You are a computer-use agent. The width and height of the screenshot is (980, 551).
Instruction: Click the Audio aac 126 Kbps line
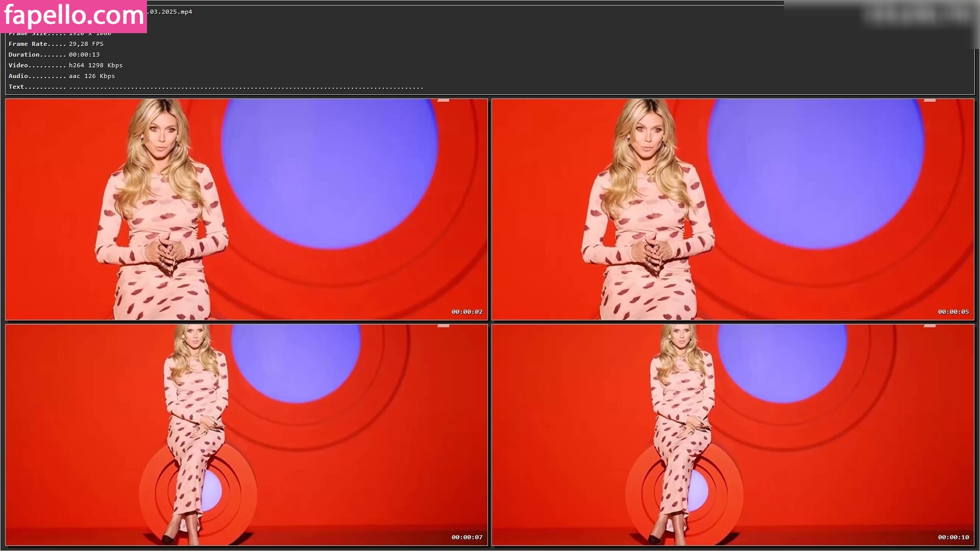coord(62,76)
